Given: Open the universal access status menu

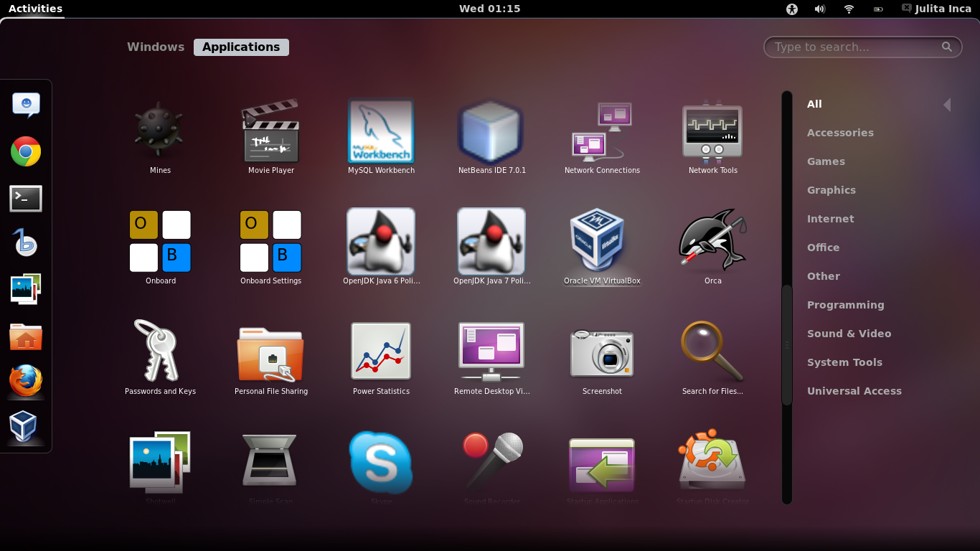Looking at the screenshot, I should tap(792, 9).
